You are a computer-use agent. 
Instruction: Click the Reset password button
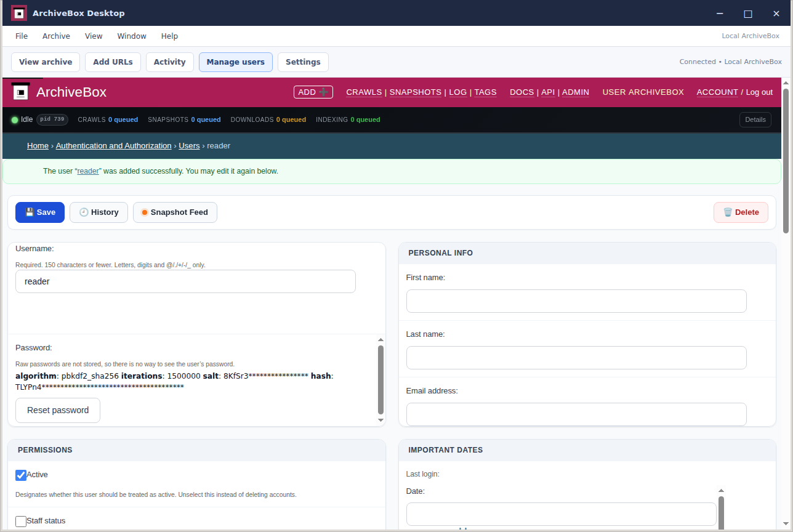click(x=58, y=410)
